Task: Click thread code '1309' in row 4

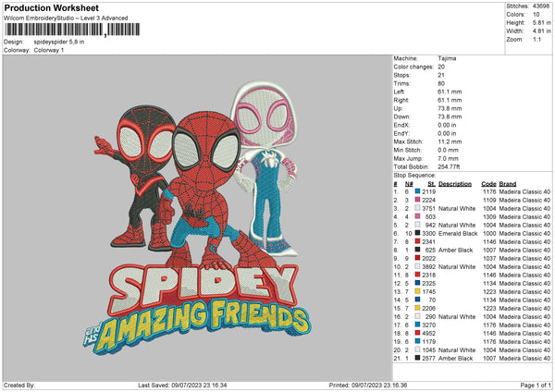Action: click(x=489, y=217)
